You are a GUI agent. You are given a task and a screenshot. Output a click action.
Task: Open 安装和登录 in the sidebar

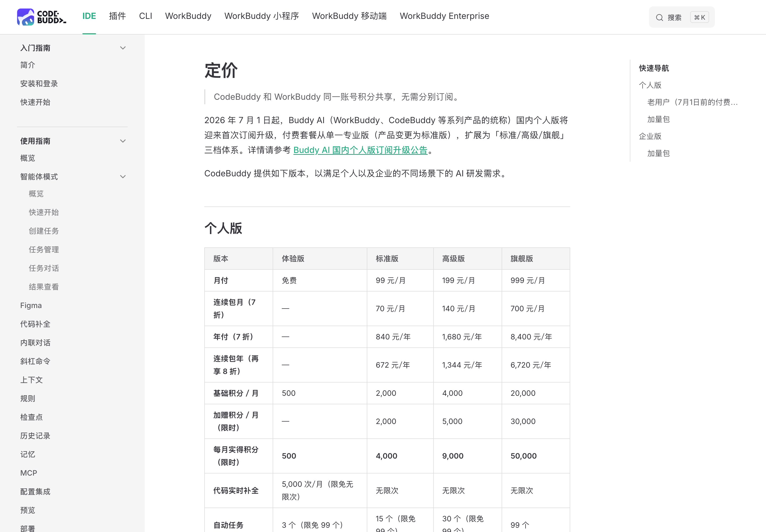[x=39, y=84]
